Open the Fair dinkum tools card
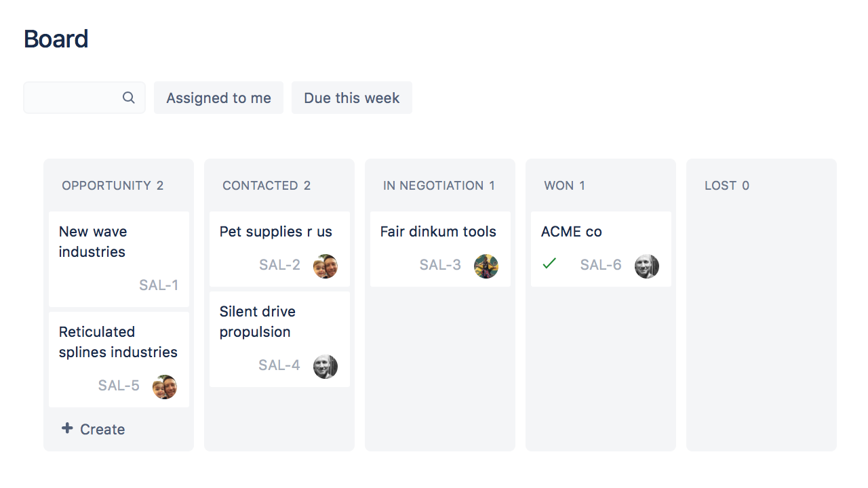The height and width of the screenshot is (488, 868). pos(438,232)
